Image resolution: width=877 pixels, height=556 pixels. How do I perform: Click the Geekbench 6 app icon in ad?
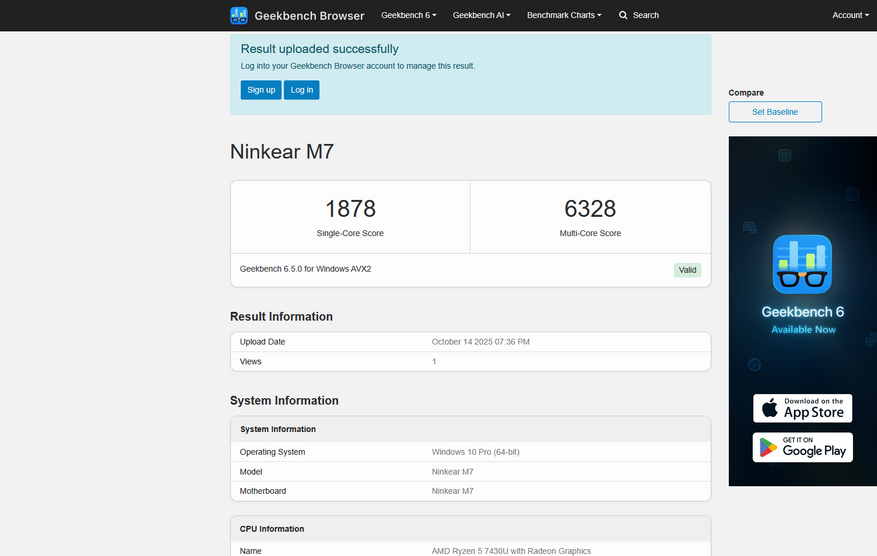[802, 264]
